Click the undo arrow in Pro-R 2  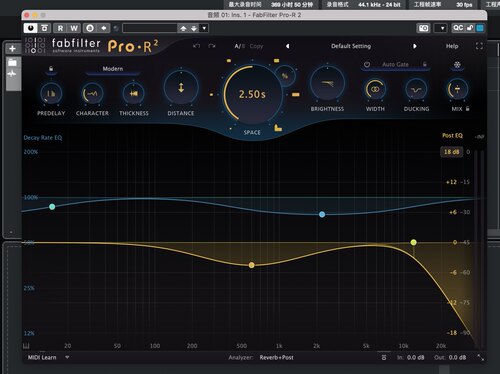click(197, 46)
